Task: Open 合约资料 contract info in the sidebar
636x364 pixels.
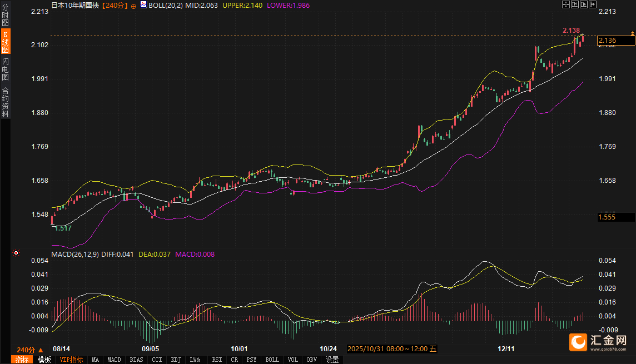Action: click(x=6, y=102)
